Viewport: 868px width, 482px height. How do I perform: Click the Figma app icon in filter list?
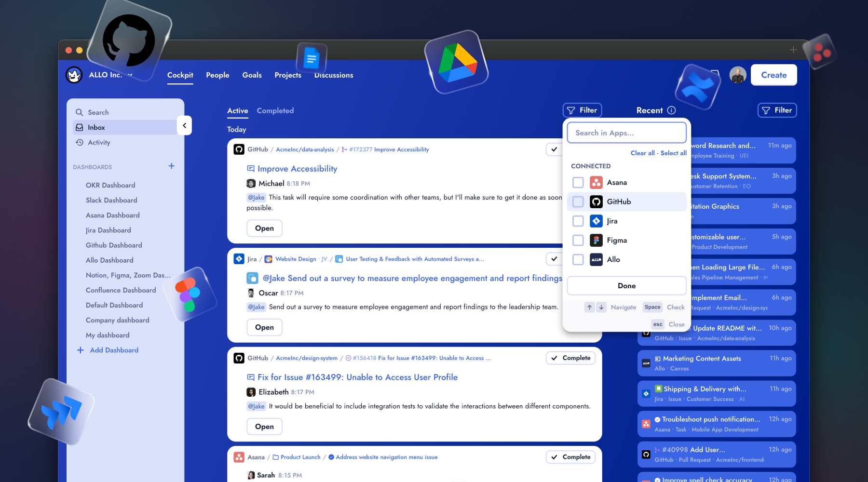point(596,240)
